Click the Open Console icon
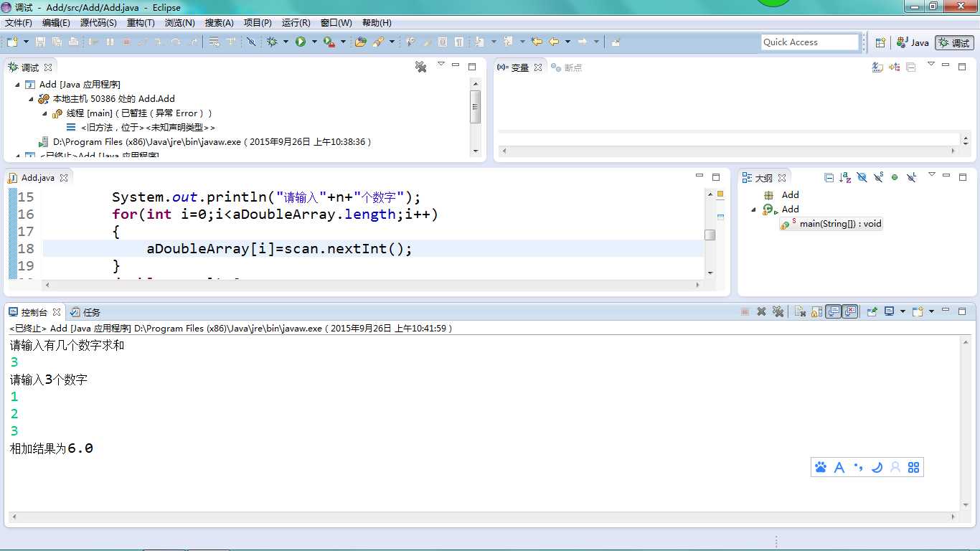The height and width of the screenshot is (551, 980). 918,311
